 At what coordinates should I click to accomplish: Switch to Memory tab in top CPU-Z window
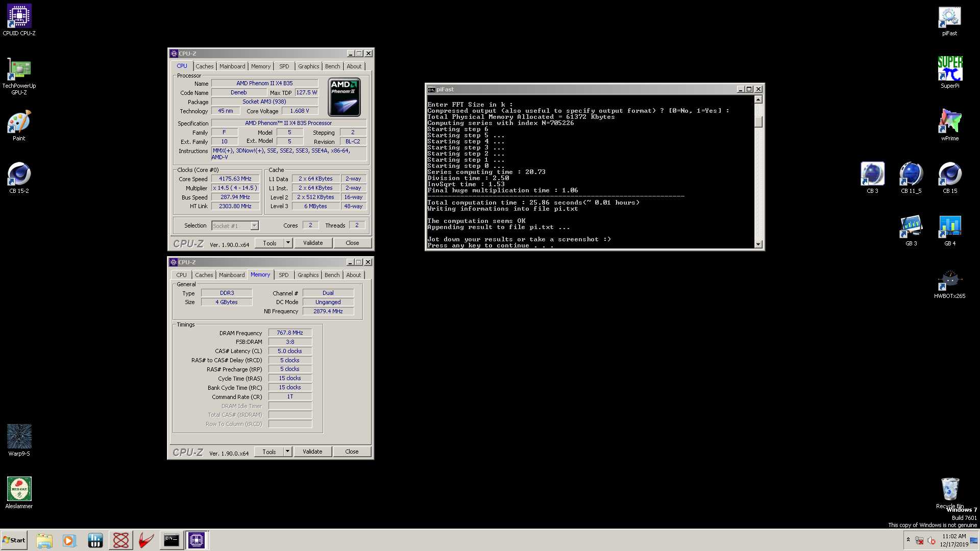pyautogui.click(x=261, y=66)
